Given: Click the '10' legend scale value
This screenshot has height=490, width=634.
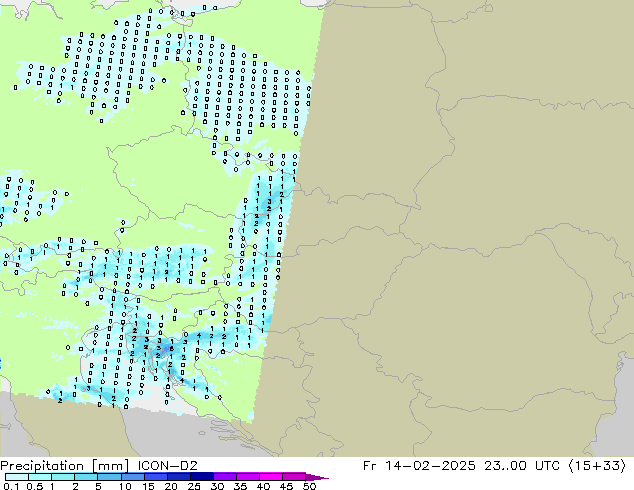Looking at the screenshot, I should click(x=125, y=486).
